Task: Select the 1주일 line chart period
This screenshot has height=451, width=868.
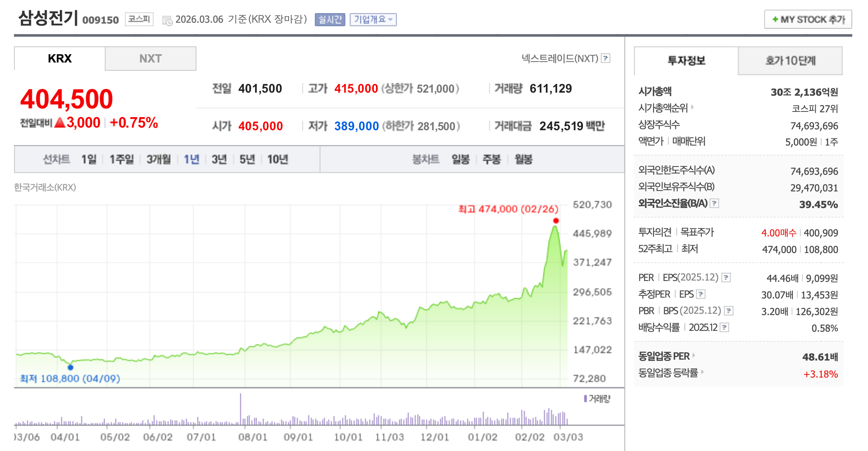Action: point(121,159)
